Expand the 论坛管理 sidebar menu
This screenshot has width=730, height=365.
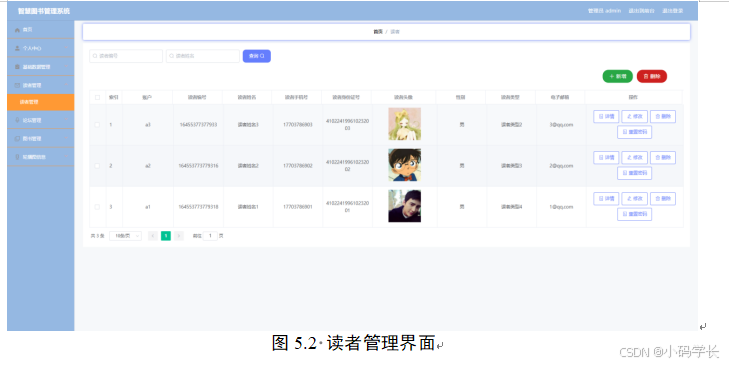point(41,120)
